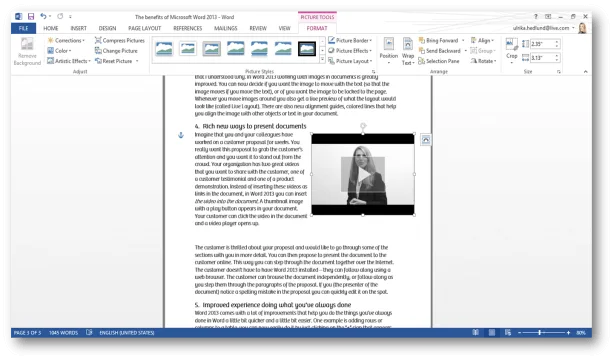Screen dimensions: 614x361
Task: Open the Corrections options
Action: pyautogui.click(x=66, y=40)
